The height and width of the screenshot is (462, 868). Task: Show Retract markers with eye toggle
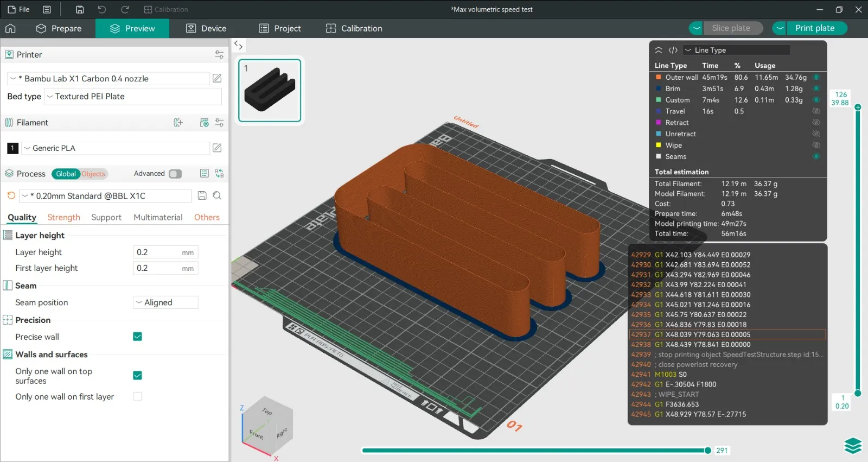(816, 123)
